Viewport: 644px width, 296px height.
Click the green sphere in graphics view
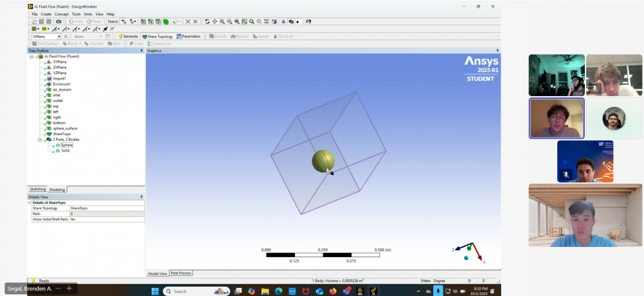(x=321, y=160)
